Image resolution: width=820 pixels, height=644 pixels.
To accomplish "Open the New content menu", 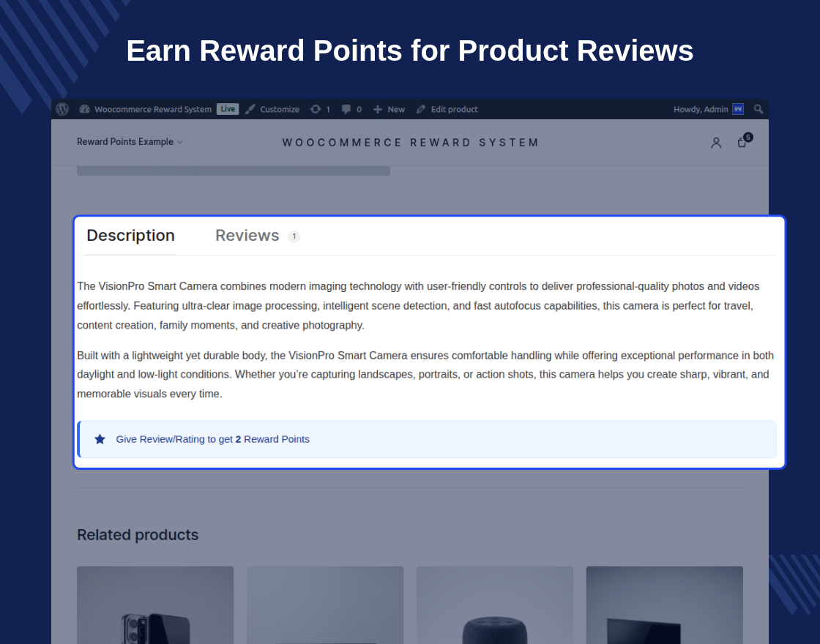I will pyautogui.click(x=389, y=109).
